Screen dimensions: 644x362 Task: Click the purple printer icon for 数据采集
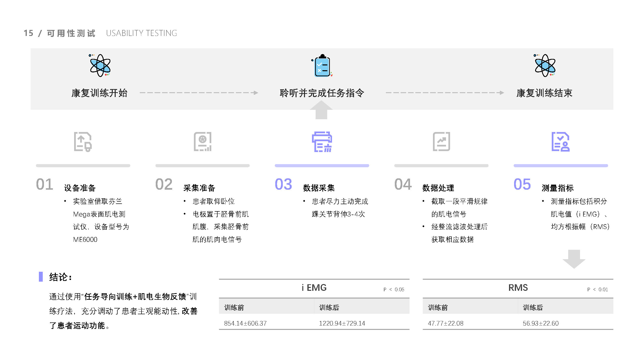pyautogui.click(x=322, y=142)
